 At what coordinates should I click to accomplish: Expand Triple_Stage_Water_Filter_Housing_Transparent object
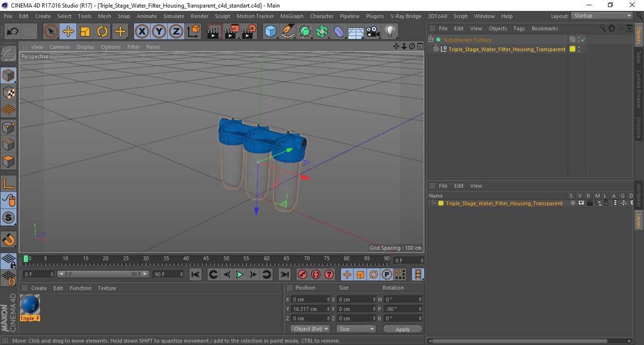(x=436, y=49)
